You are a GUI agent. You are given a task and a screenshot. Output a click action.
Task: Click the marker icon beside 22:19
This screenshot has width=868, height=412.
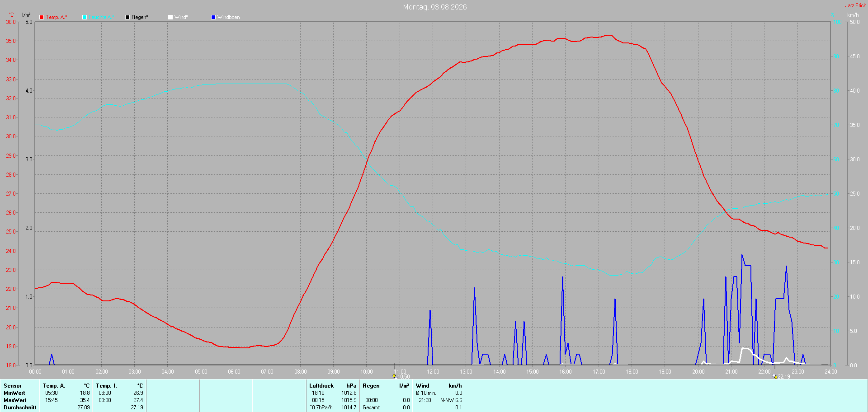coord(775,376)
